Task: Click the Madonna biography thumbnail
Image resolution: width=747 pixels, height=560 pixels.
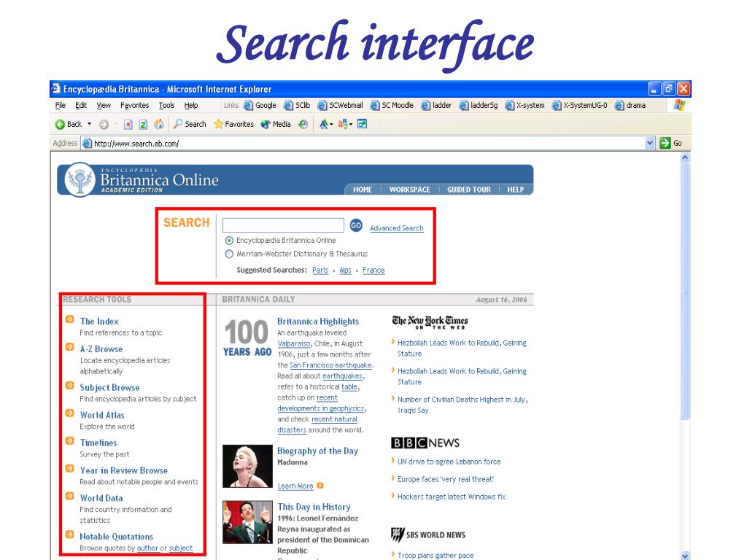Action: 247,466
